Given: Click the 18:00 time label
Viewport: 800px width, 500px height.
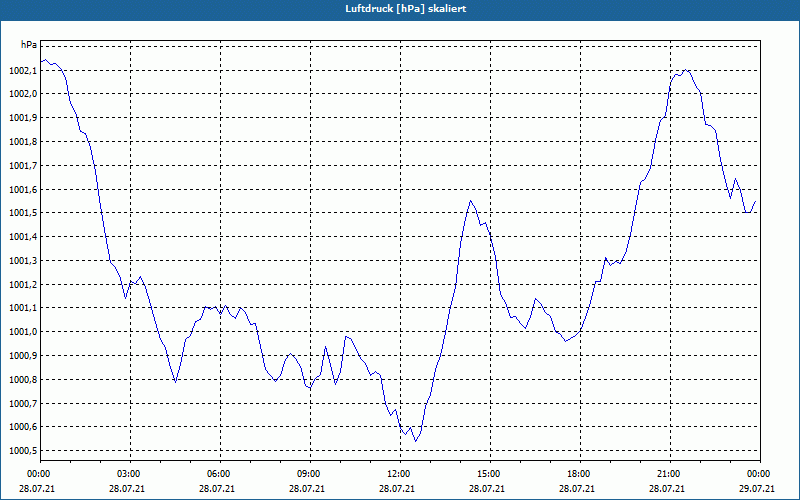Looking at the screenshot, I should tap(578, 474).
